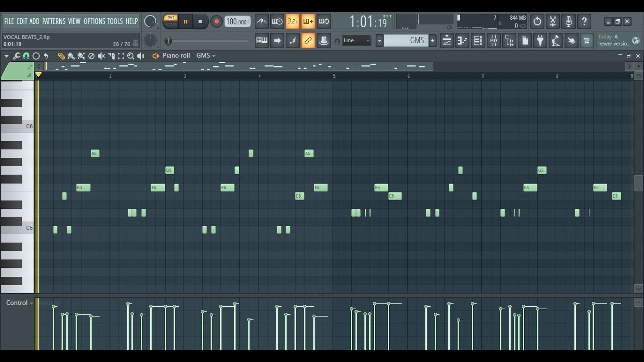Open the FILE menu
Image resolution: width=644 pixels, height=362 pixels.
pyautogui.click(x=9, y=21)
